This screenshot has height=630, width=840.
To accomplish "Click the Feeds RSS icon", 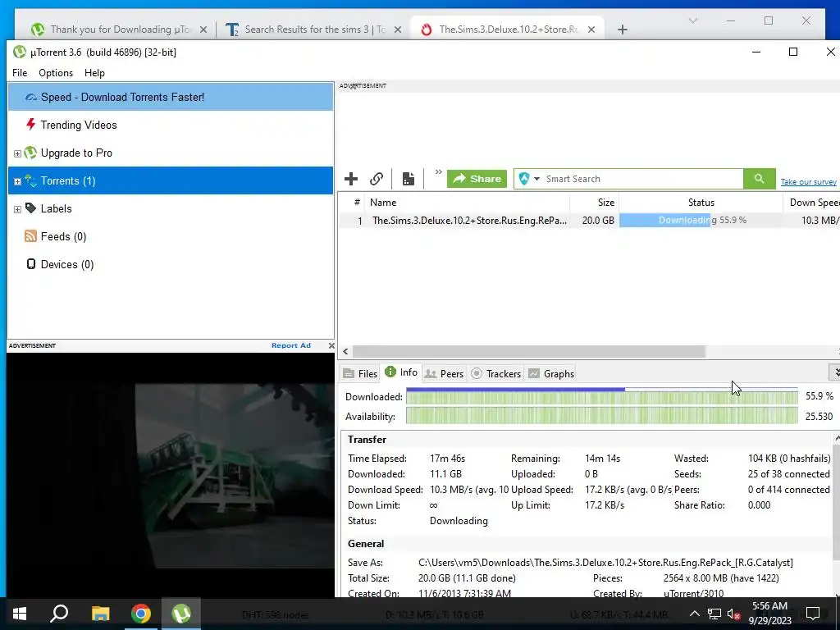I will pos(30,236).
